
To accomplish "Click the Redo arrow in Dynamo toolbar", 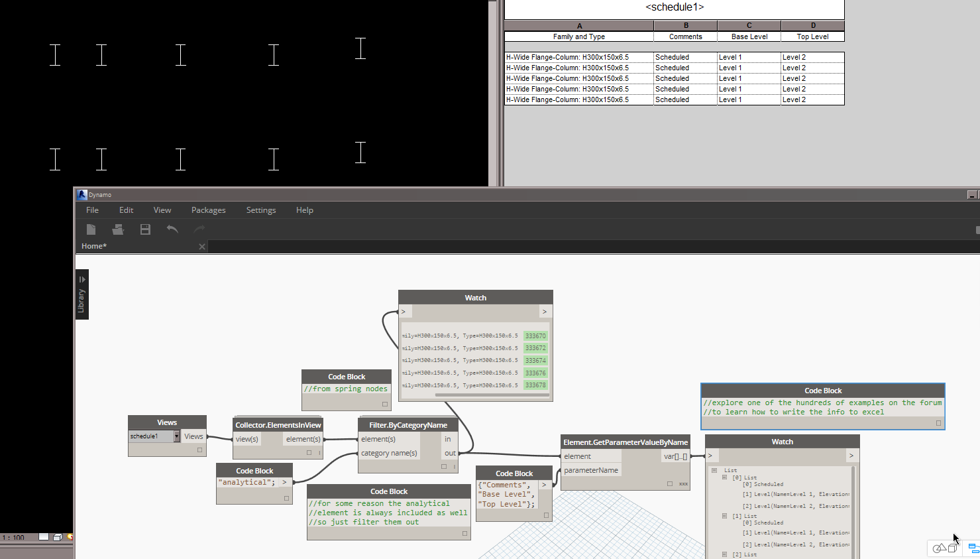I will (x=199, y=229).
